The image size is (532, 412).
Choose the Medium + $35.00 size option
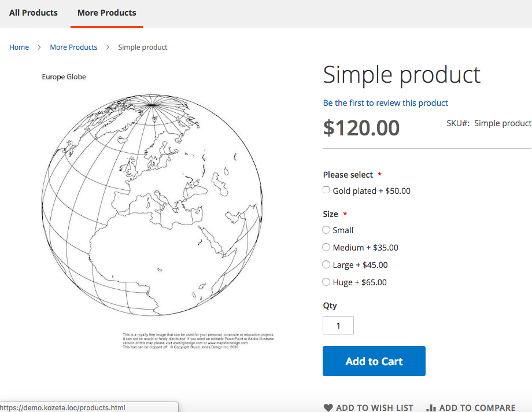326,247
